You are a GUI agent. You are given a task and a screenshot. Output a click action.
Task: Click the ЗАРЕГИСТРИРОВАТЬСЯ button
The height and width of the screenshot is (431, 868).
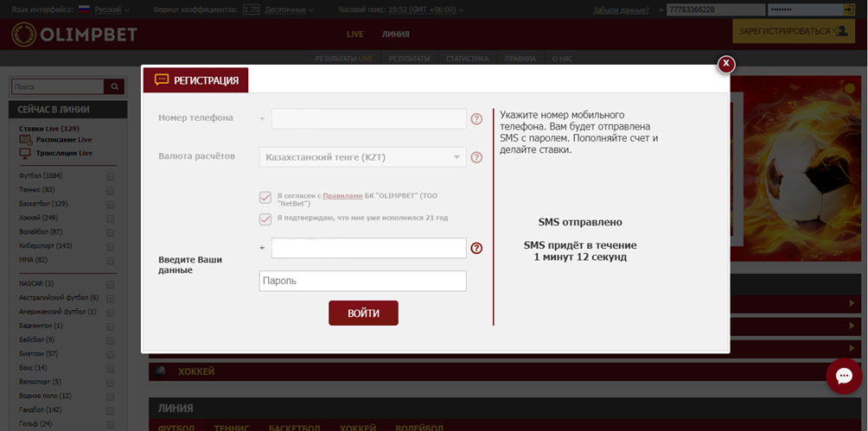(793, 31)
